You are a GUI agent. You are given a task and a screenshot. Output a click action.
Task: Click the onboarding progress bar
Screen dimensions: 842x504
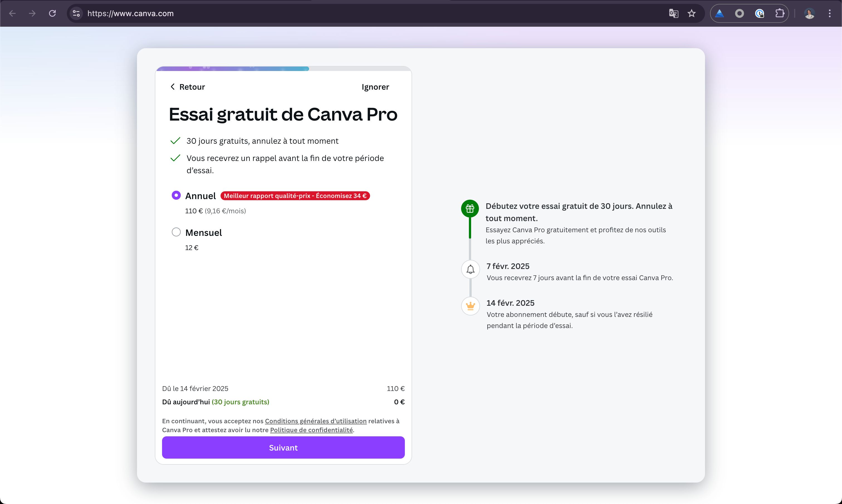[283, 68]
